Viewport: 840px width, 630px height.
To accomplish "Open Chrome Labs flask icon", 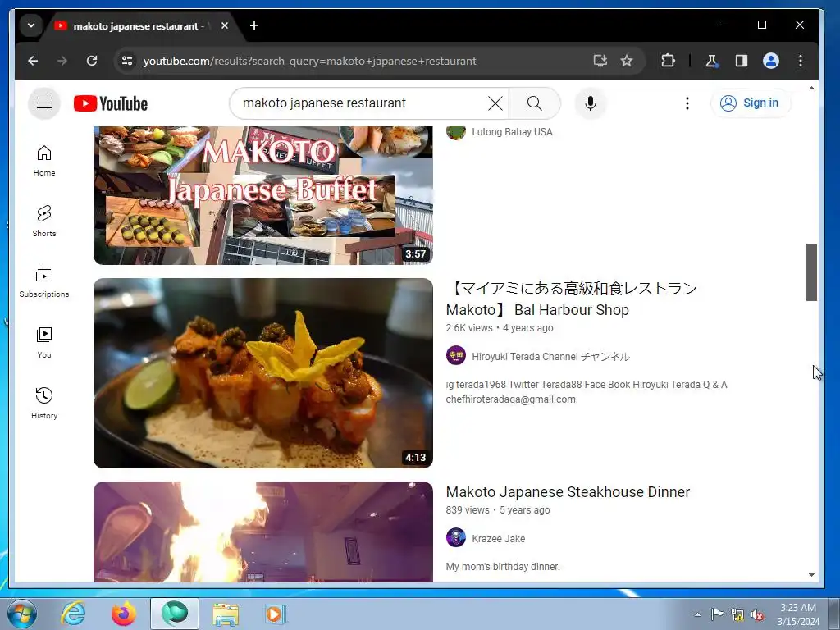I will point(711,61).
